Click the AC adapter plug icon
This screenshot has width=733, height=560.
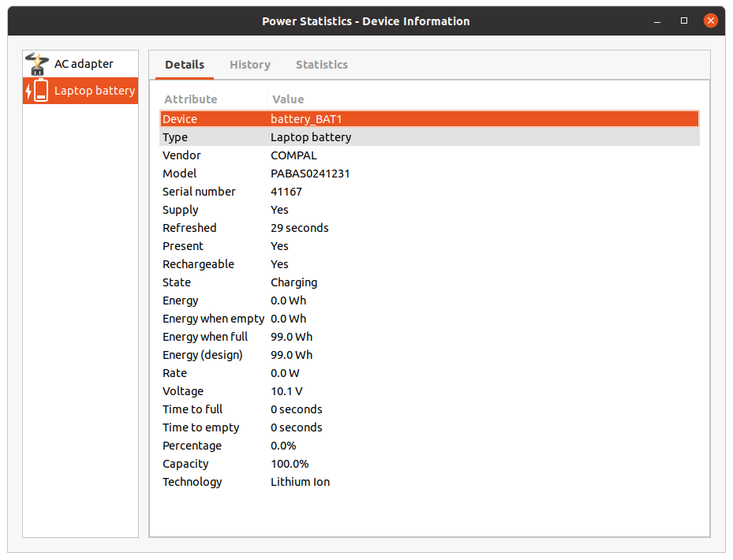click(x=37, y=64)
